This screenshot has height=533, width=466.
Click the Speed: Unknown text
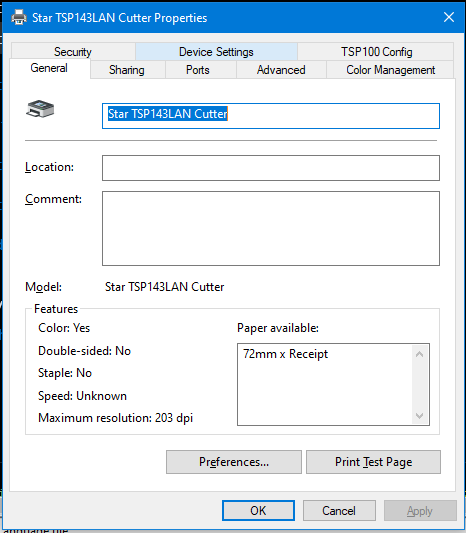click(82, 396)
